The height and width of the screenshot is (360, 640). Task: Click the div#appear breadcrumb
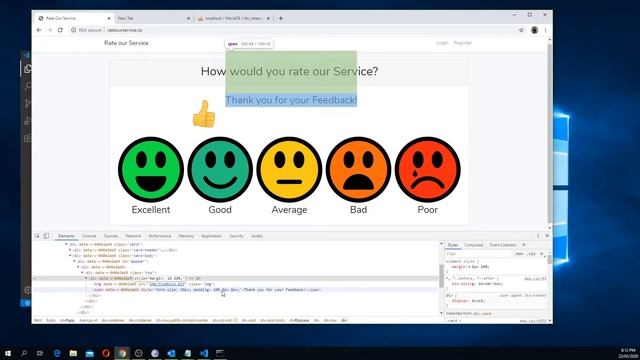300,320
